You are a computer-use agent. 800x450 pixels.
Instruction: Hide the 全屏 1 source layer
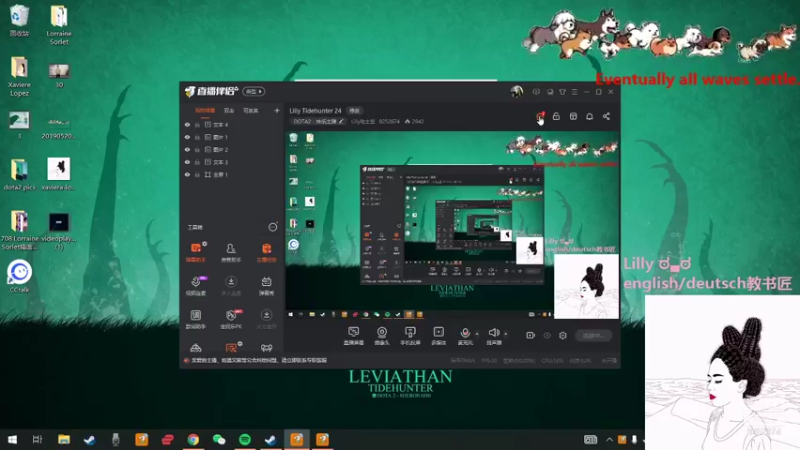(x=187, y=174)
